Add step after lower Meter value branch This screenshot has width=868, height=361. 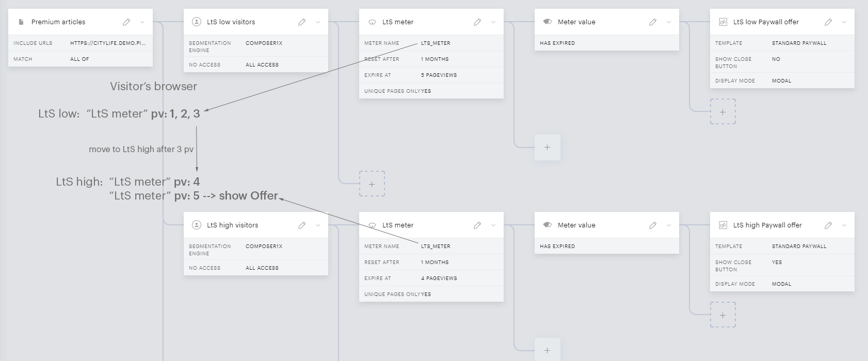pos(548,350)
